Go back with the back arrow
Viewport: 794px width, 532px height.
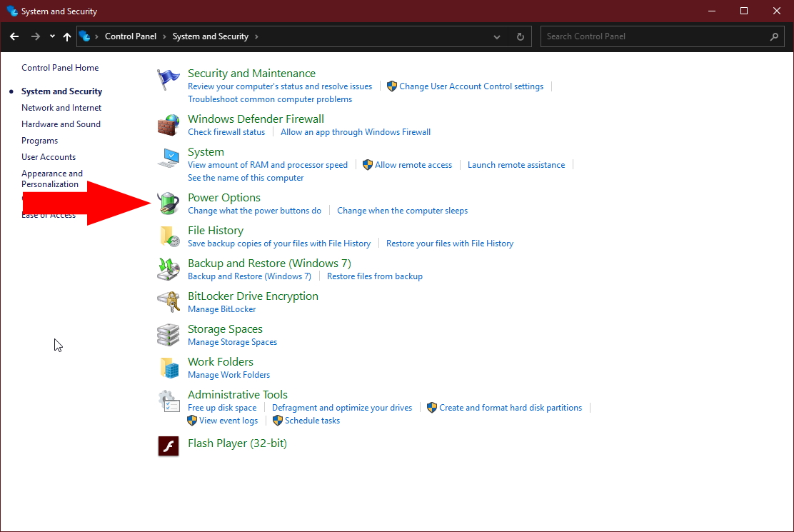14,36
